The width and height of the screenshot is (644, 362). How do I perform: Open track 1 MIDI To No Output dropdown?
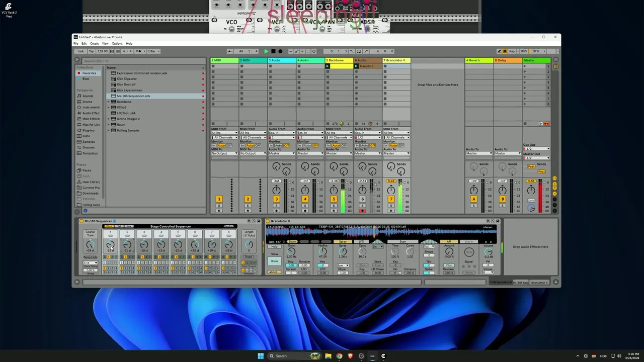(224, 153)
